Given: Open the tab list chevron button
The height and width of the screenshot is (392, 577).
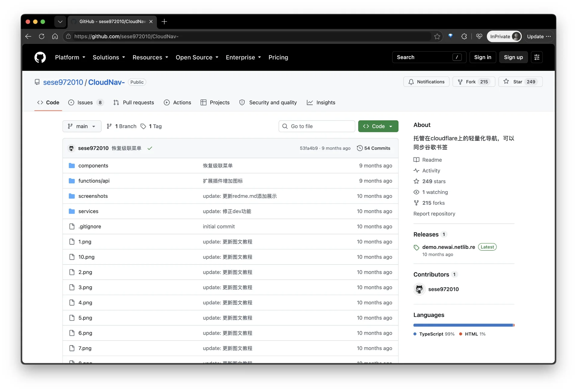Looking at the screenshot, I should coord(60,22).
